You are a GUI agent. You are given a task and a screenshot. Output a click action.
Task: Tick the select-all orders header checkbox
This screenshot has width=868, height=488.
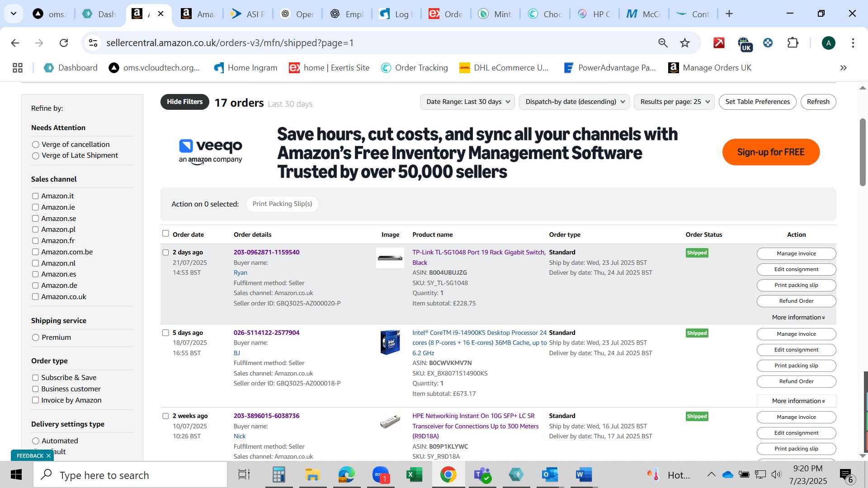(165, 234)
